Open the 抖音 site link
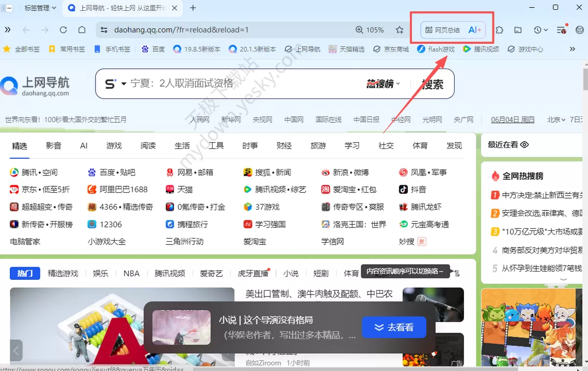The width and height of the screenshot is (588, 371). (413, 189)
